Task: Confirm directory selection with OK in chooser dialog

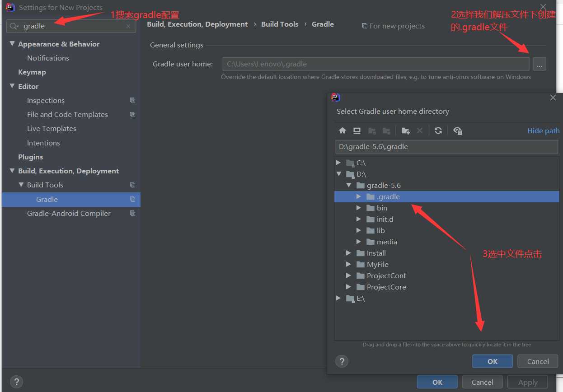Action: click(493, 361)
